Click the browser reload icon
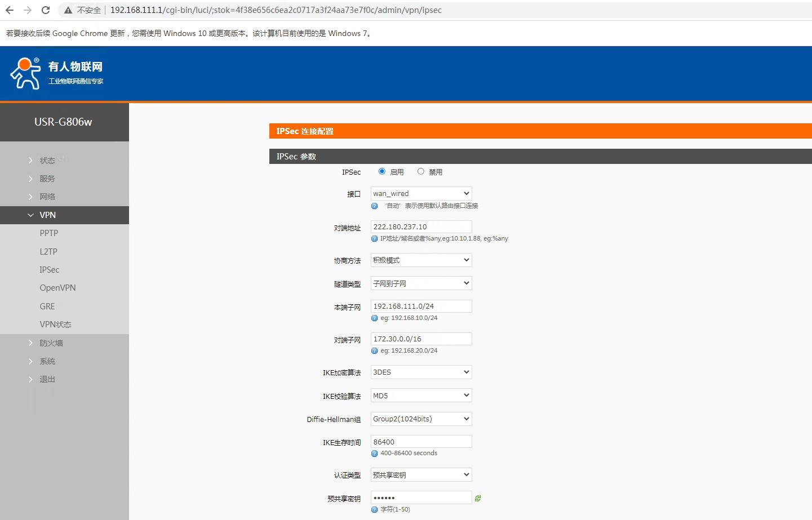The height and width of the screenshot is (520, 812). click(x=46, y=10)
